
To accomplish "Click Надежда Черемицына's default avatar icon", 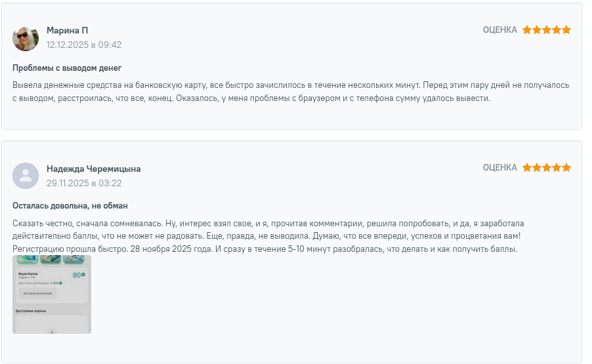I will [26, 176].
